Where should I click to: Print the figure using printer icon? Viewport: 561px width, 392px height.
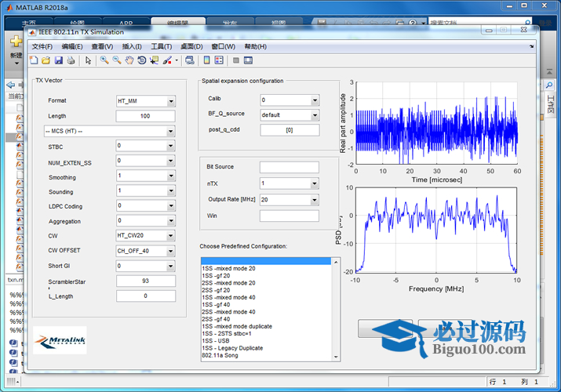tap(71, 60)
